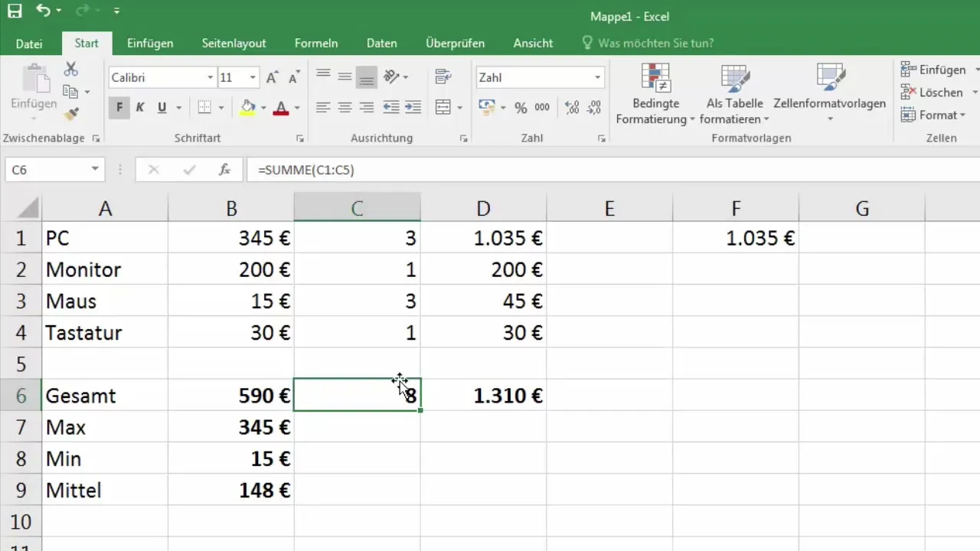Click into the formula bar with =SUMME(C1:C5)
The height and width of the screenshot is (551, 980).
(612, 170)
